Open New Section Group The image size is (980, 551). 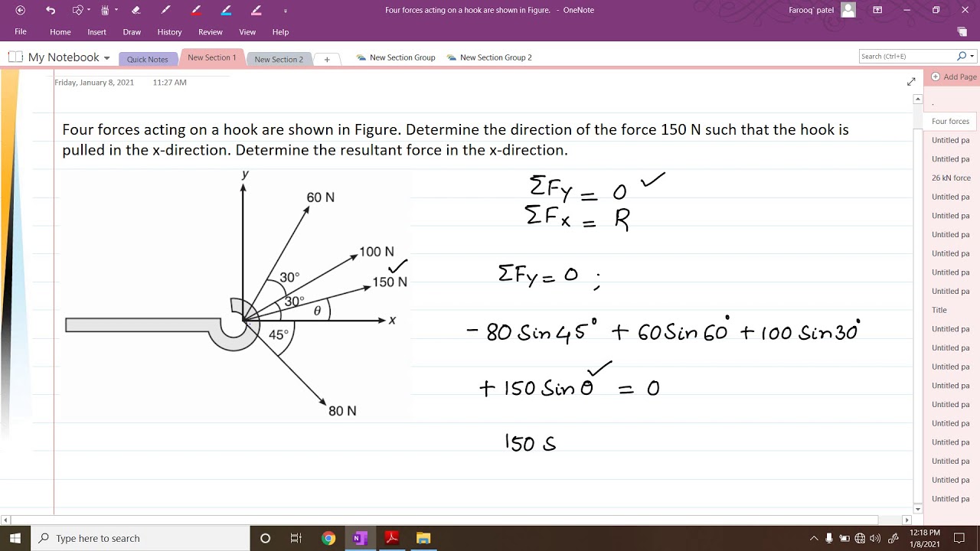(x=396, y=57)
